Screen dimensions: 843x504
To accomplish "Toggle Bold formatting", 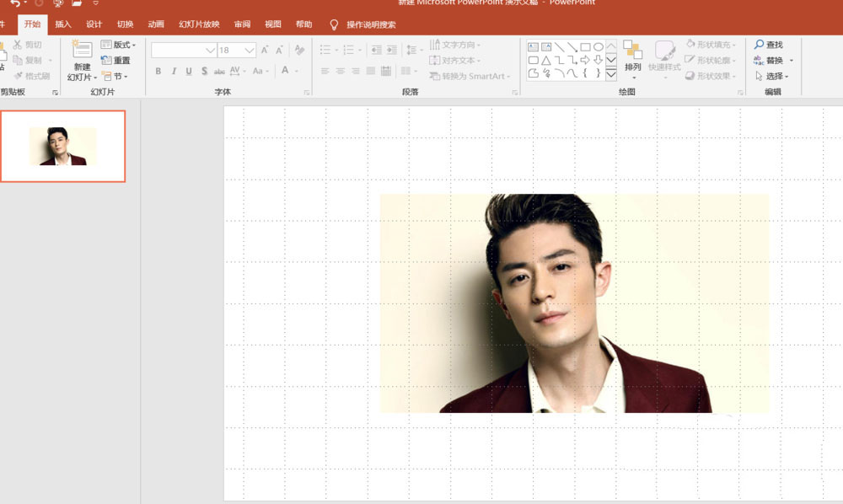I will [158, 71].
